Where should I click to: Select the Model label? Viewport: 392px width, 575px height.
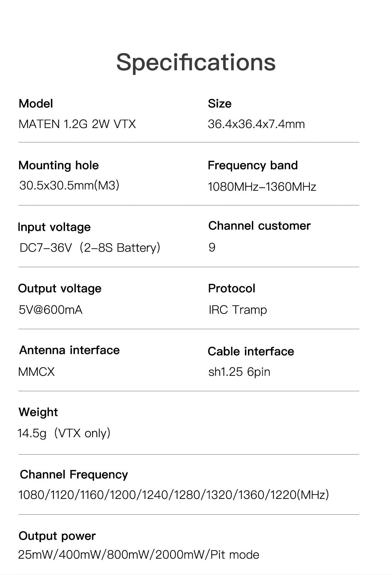tap(36, 104)
